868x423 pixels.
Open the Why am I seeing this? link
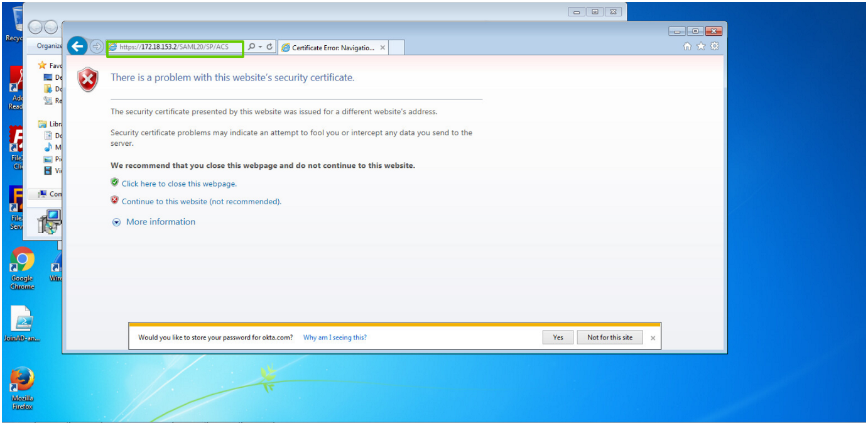335,338
